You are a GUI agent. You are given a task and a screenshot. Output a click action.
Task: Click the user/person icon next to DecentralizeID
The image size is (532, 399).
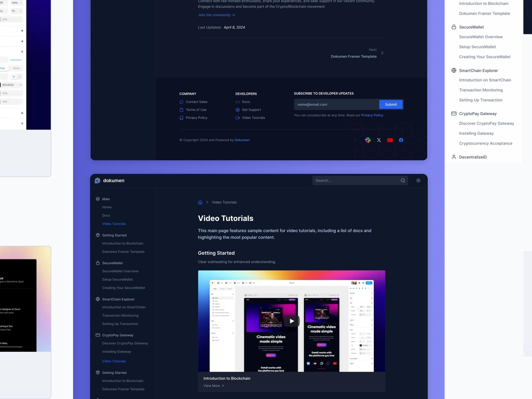tap(454, 157)
